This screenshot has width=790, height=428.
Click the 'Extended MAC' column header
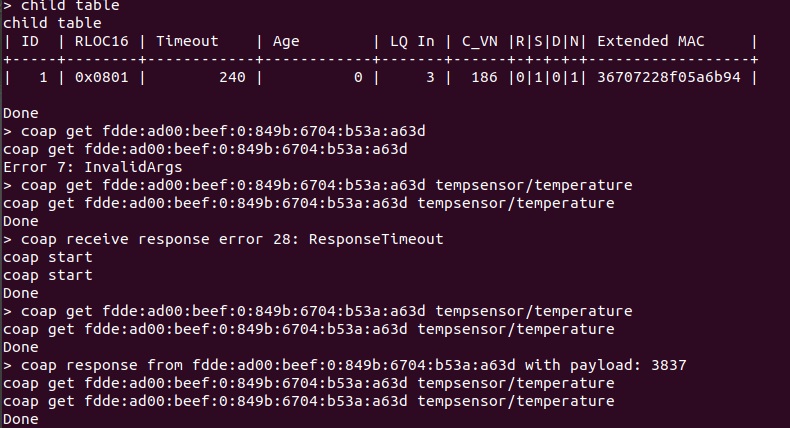650,41
